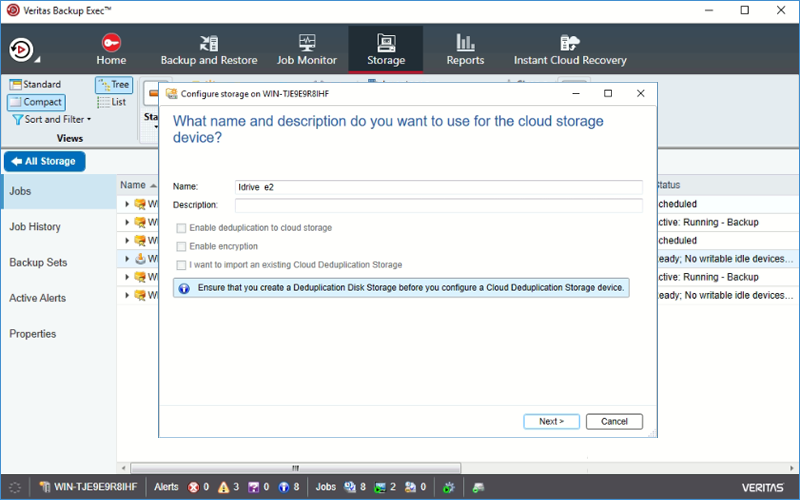Click the Sort and Filter funnel icon
This screenshot has height=500, width=800.
(x=17, y=120)
